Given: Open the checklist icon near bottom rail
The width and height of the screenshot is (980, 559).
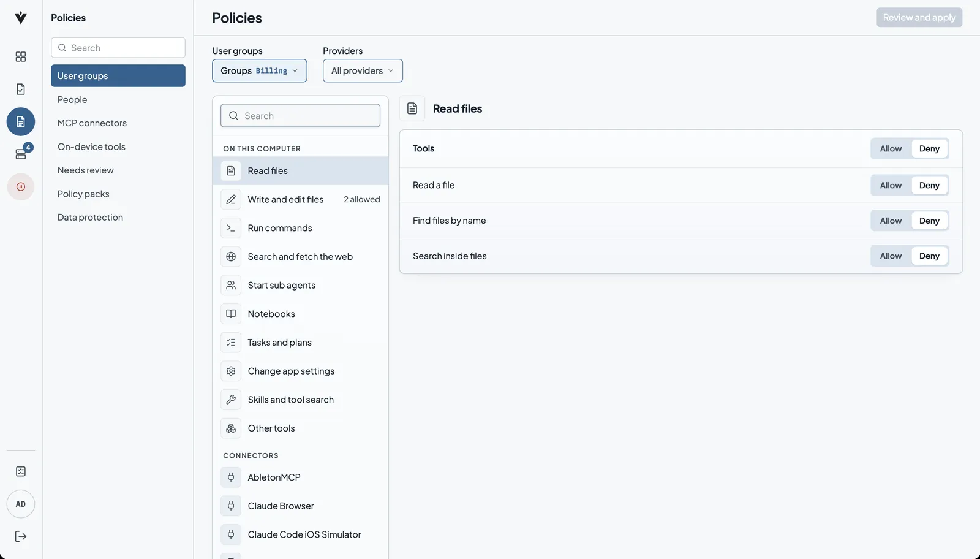Looking at the screenshot, I should (x=21, y=471).
